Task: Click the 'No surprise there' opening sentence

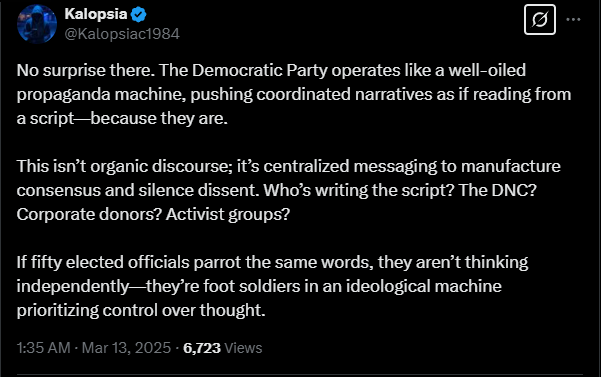Action: point(86,70)
